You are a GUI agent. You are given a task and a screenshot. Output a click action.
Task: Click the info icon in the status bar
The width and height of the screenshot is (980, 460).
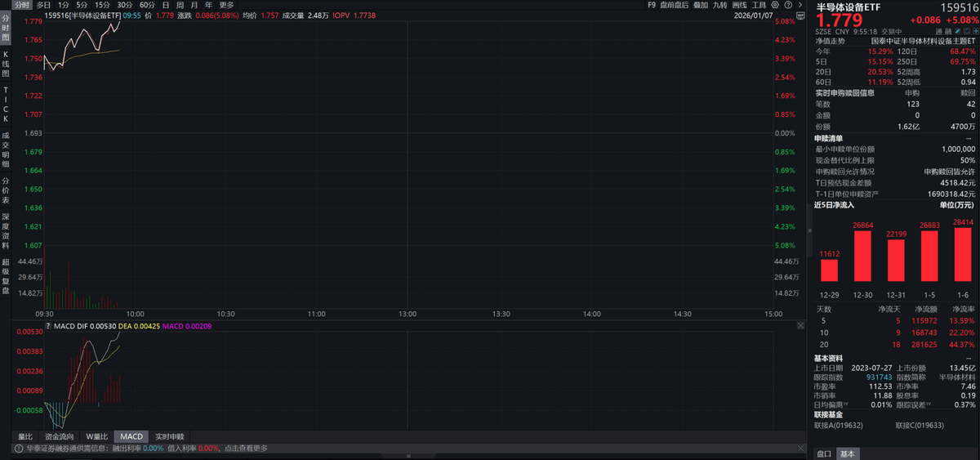click(x=17, y=449)
